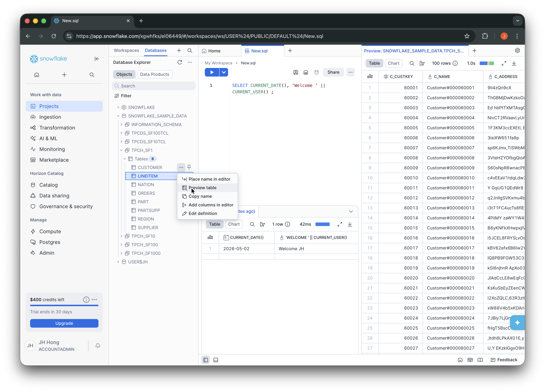The image size is (545, 392).
Task: Choose Place name in editor
Action: click(x=207, y=179)
